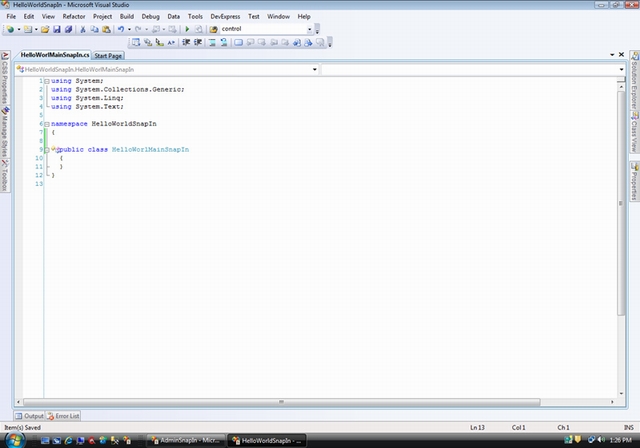Open the Undo history dropdown arrow
640x448 pixels.
coord(129,29)
